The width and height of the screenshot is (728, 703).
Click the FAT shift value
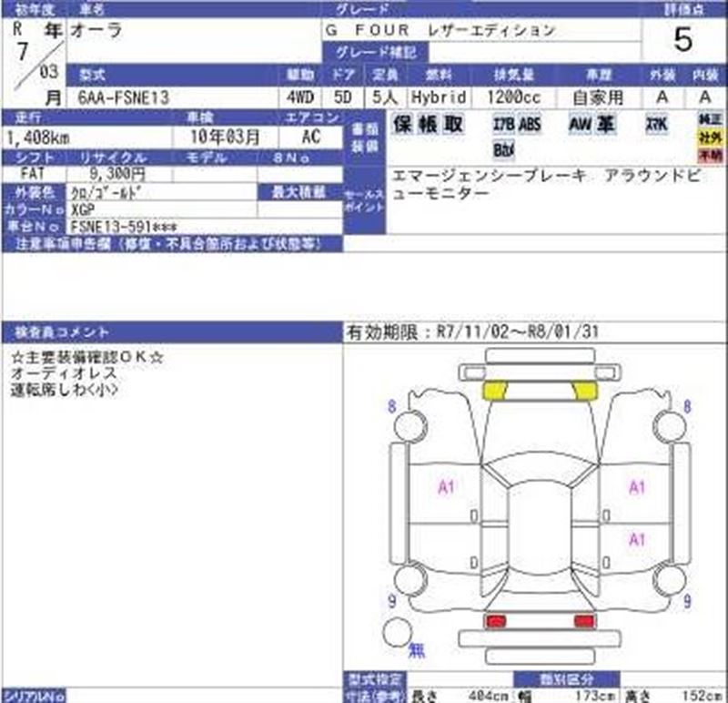pos(33,174)
